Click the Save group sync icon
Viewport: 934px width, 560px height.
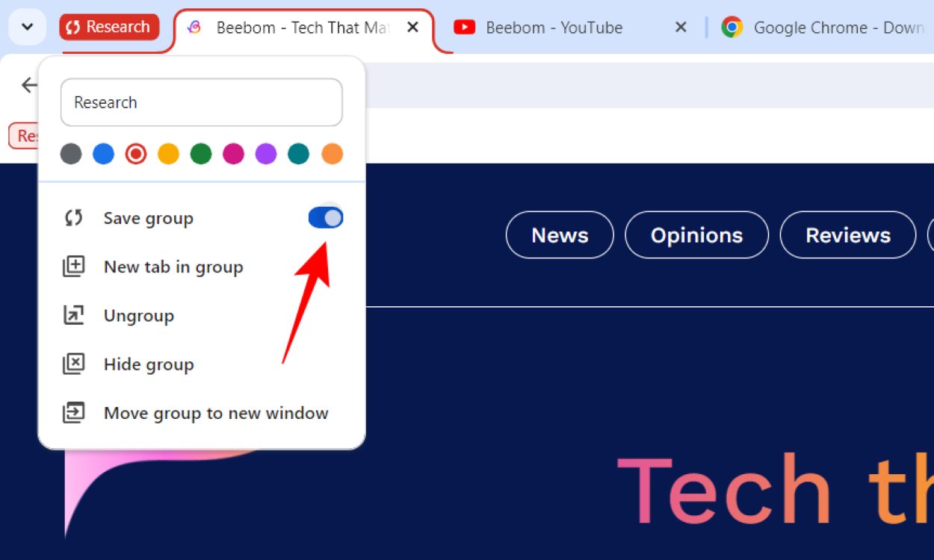click(73, 217)
